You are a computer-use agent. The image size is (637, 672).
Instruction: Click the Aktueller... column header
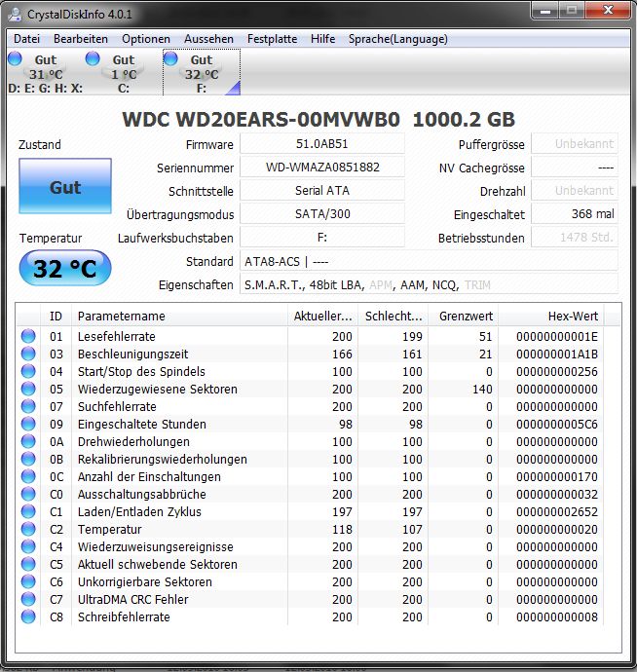coord(322,317)
